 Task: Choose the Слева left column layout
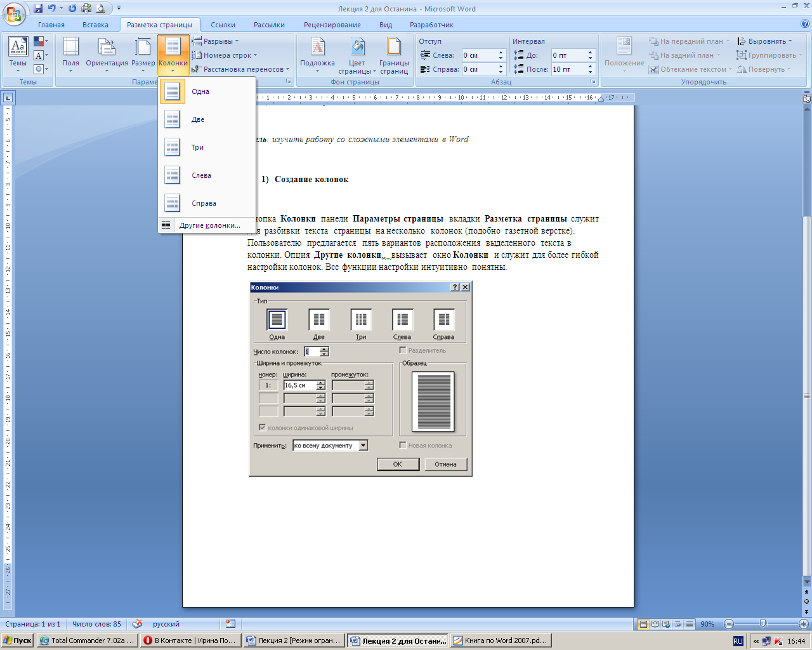207,175
